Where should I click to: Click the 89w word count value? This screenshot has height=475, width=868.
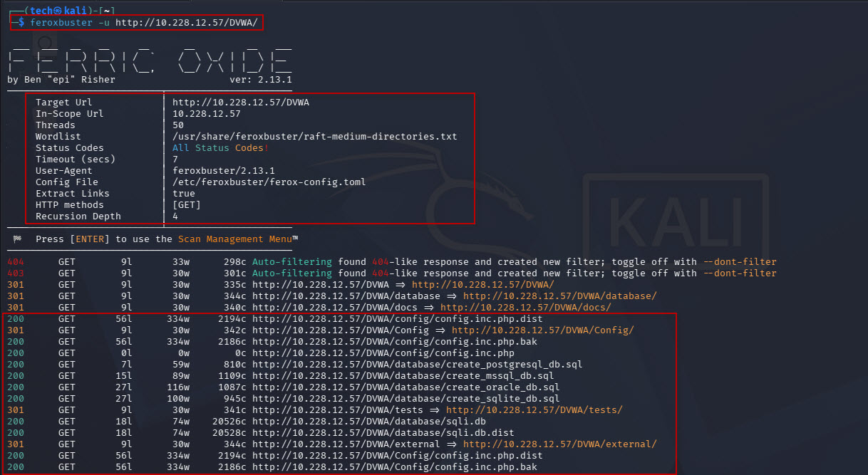[x=181, y=376]
